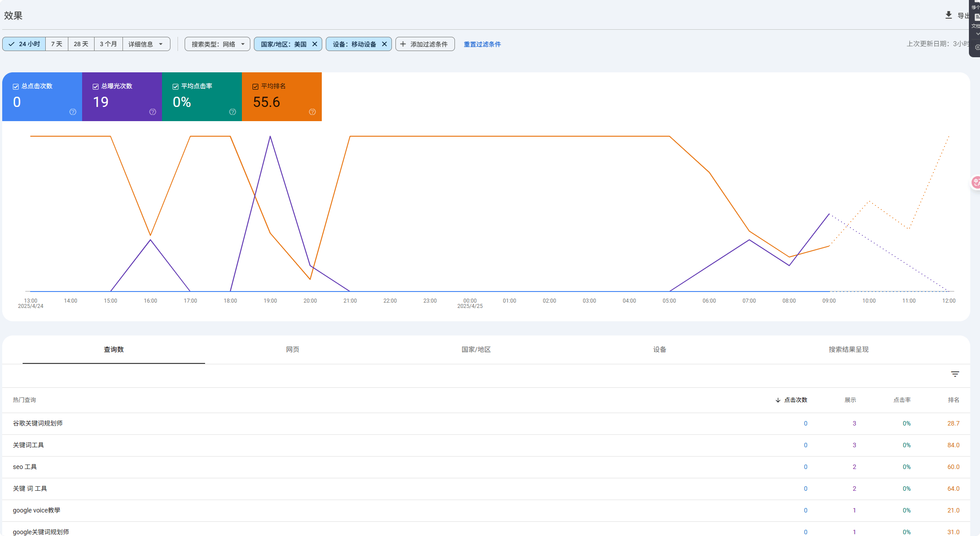The image size is (980, 536).
Task: Click the plus icon for 添加过滤条件
Action: (403, 44)
